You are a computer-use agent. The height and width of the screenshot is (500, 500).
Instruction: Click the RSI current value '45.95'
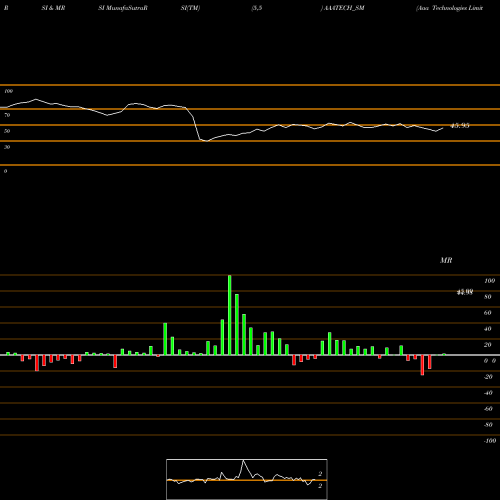tap(460, 126)
